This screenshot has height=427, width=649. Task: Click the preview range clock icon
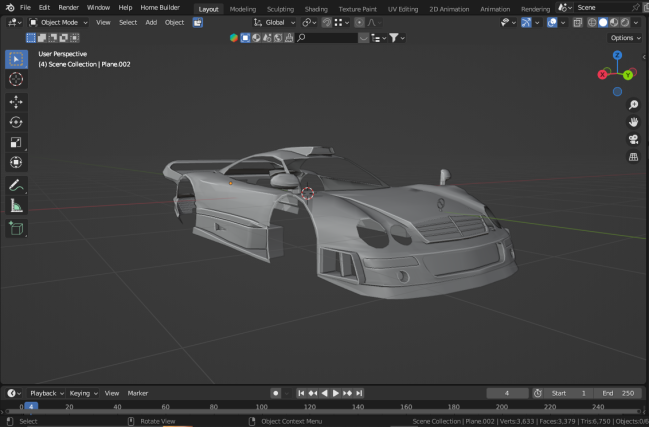pyautogui.click(x=537, y=393)
